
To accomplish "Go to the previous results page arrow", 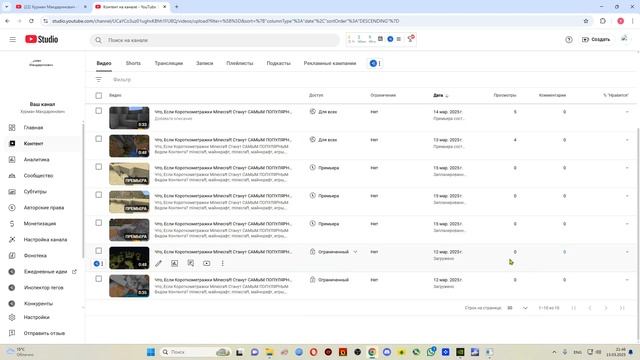I will pos(590,308).
